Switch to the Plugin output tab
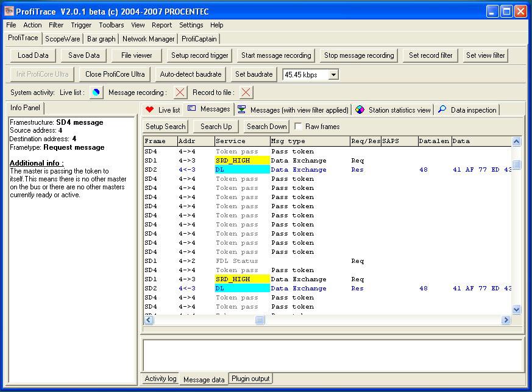This screenshot has height=392, width=532. [250, 379]
